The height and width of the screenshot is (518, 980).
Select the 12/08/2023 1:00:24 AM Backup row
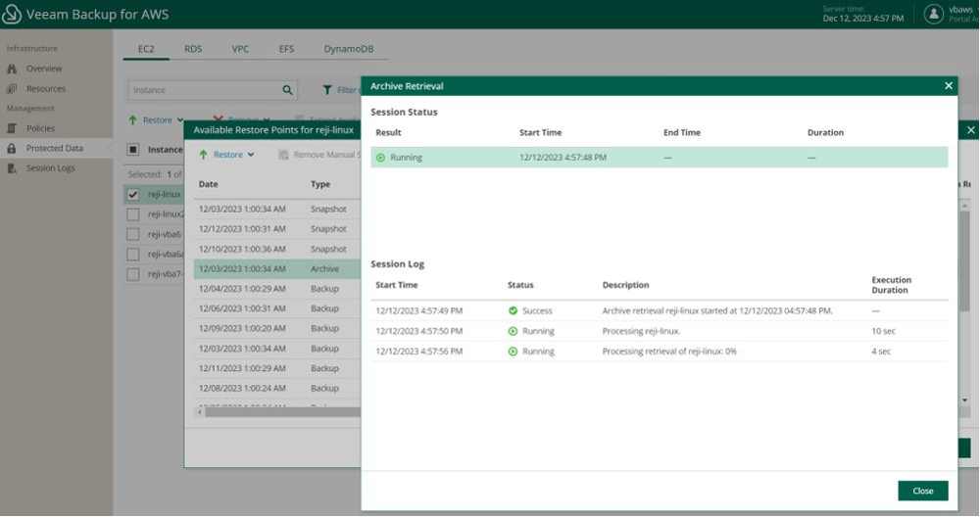[277, 388]
